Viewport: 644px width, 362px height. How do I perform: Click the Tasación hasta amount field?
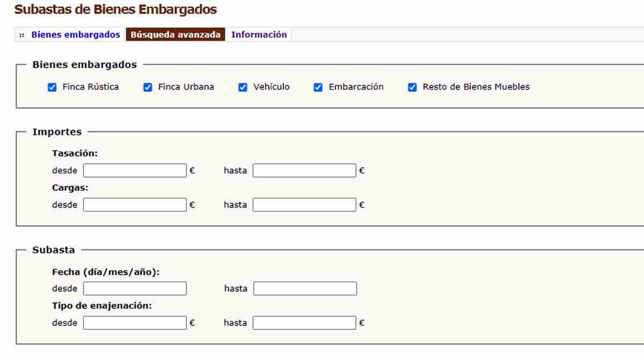[x=304, y=171]
